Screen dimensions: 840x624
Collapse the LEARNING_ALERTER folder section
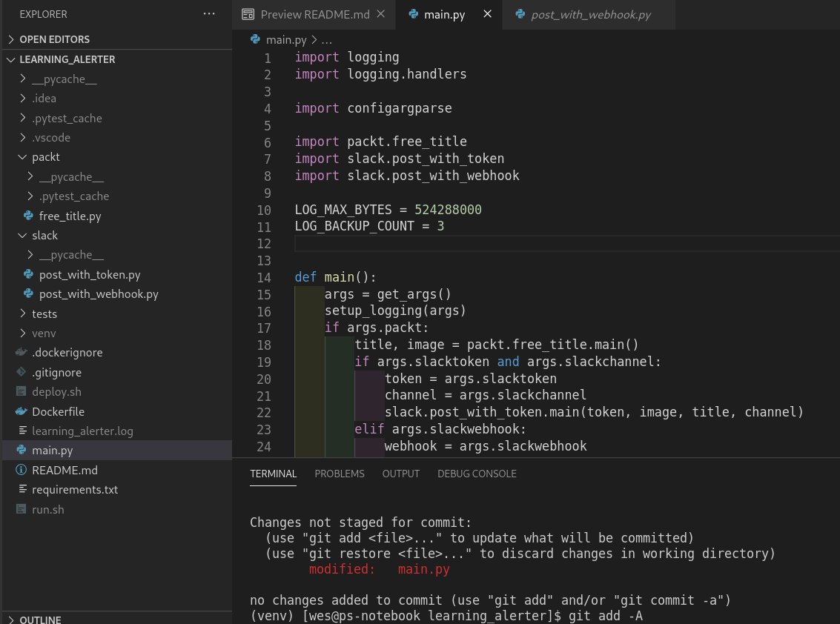pyautogui.click(x=11, y=59)
